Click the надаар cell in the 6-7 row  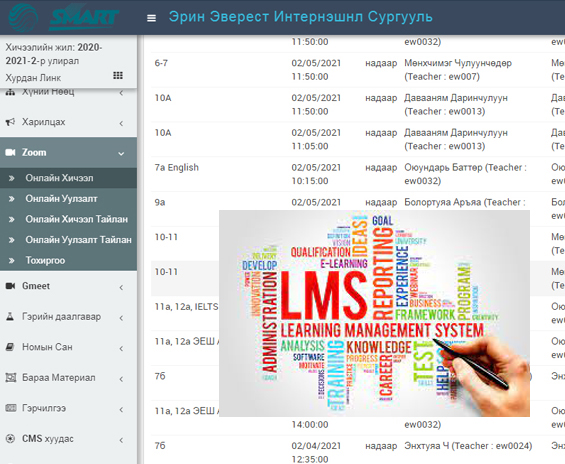[x=381, y=63]
